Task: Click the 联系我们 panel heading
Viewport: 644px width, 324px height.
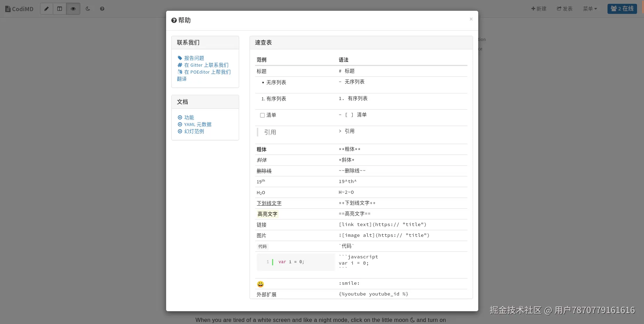Action: click(x=205, y=42)
